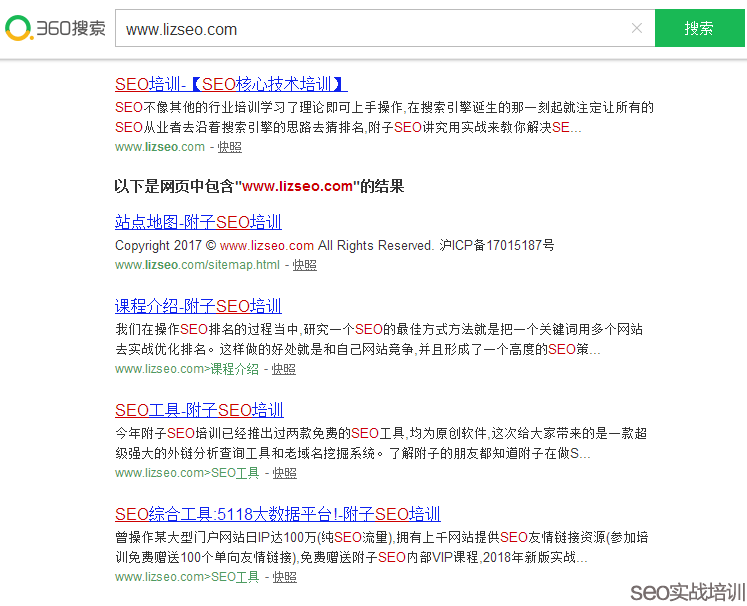
Task: Click the 360搜索 logo
Action: tap(55, 28)
